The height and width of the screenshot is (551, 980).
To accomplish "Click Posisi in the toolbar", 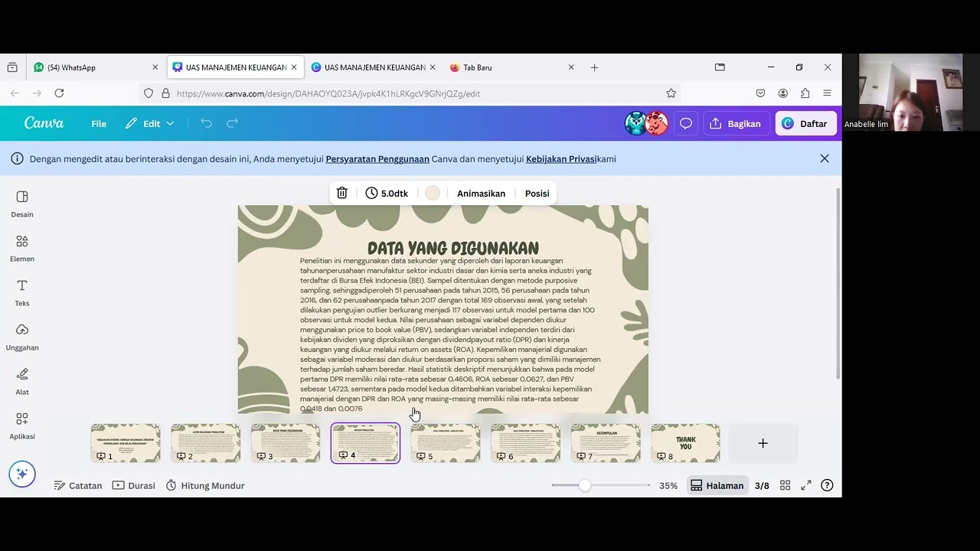I will click(x=537, y=194).
